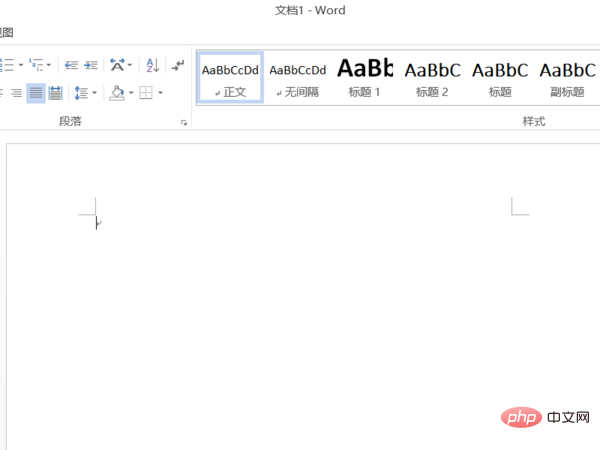Open the shading color dropdown arrow
This screenshot has height=450, width=600.
point(130,93)
